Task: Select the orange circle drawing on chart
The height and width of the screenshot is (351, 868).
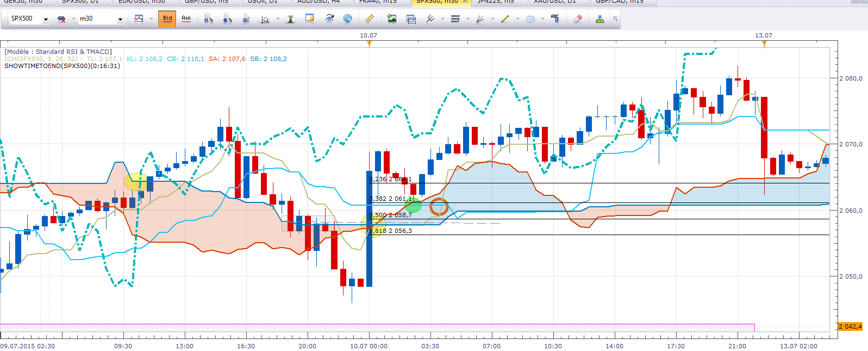Action: pyautogui.click(x=439, y=207)
